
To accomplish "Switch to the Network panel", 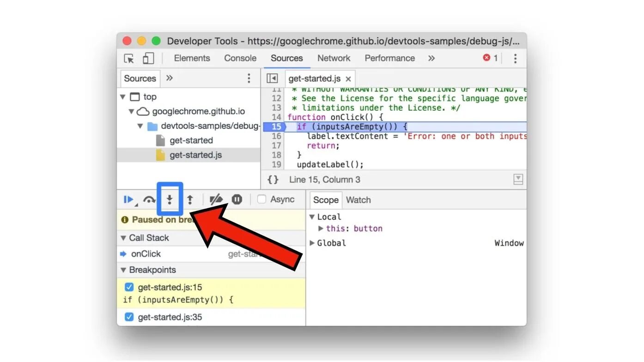I will tap(334, 58).
